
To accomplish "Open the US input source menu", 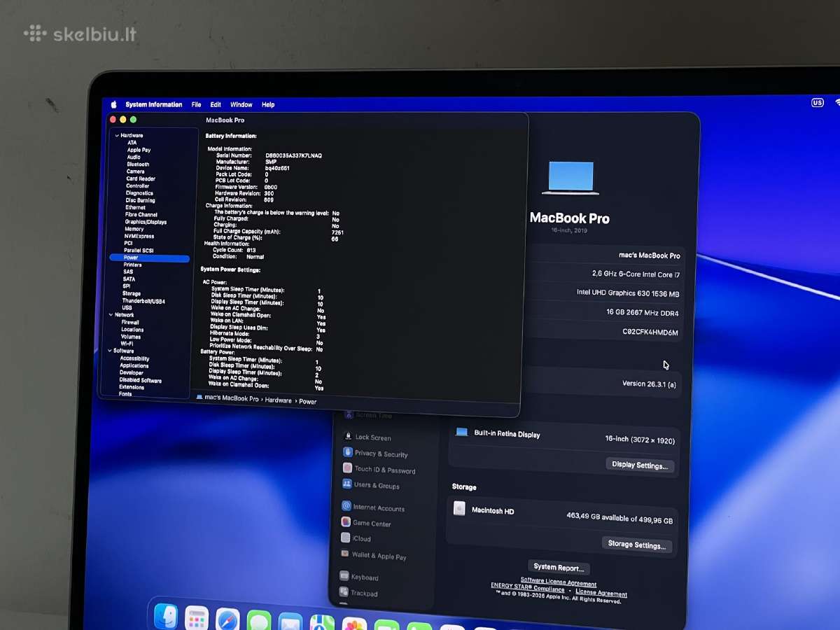I will click(x=818, y=102).
